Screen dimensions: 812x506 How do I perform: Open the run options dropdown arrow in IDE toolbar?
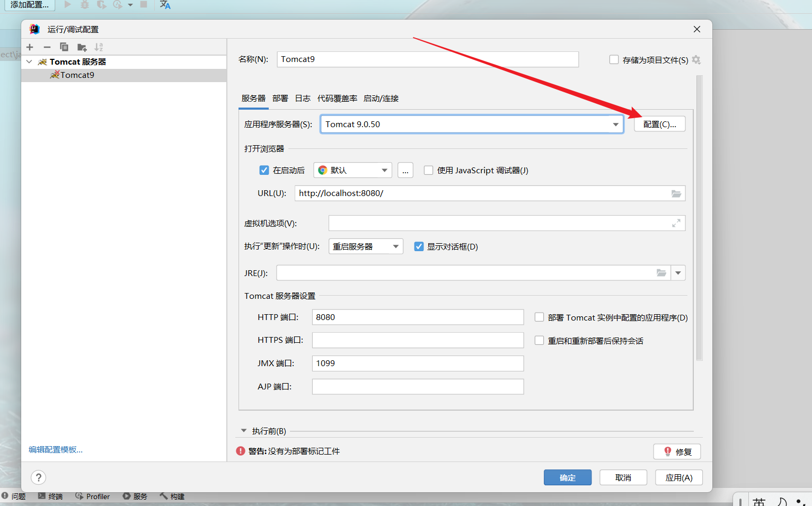[x=130, y=5]
